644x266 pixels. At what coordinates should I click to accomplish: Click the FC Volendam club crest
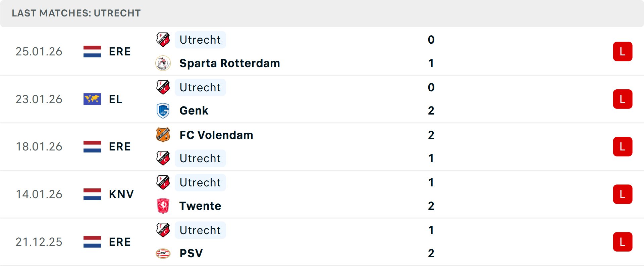163,135
